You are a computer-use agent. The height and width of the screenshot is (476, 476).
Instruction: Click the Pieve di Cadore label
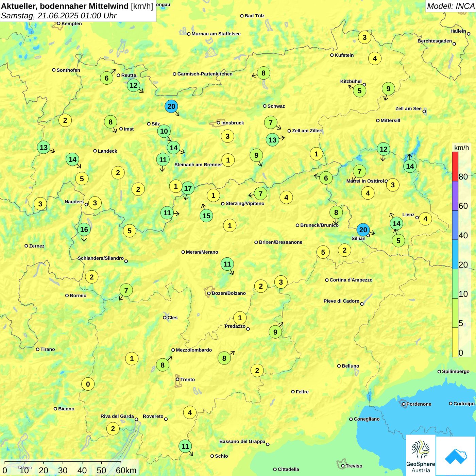pyautogui.click(x=341, y=301)
